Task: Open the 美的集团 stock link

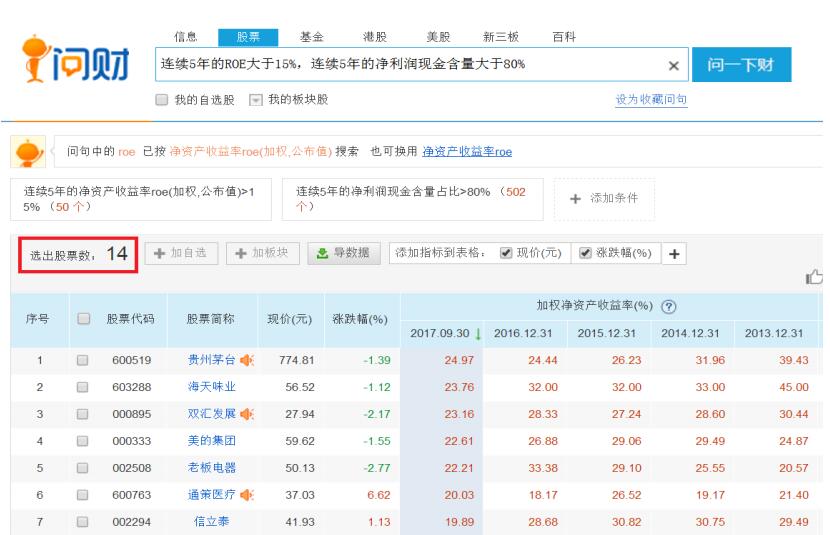Action: click(211, 440)
